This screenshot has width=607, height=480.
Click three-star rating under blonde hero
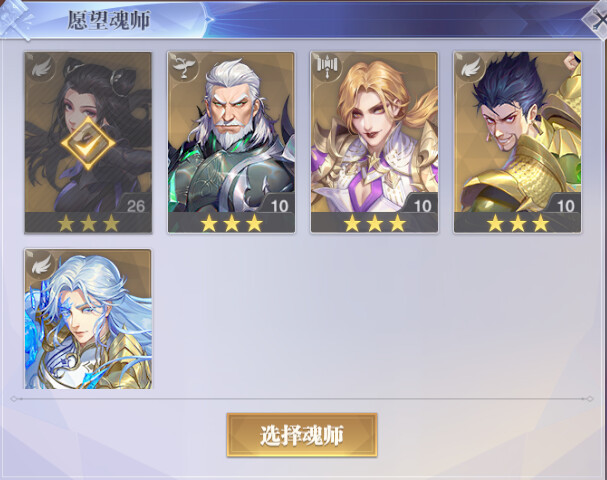374,224
